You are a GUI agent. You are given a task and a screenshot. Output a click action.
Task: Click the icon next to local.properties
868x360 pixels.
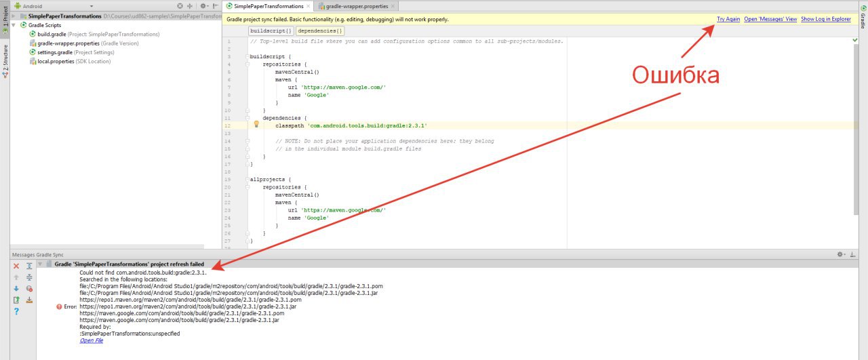pyautogui.click(x=33, y=61)
